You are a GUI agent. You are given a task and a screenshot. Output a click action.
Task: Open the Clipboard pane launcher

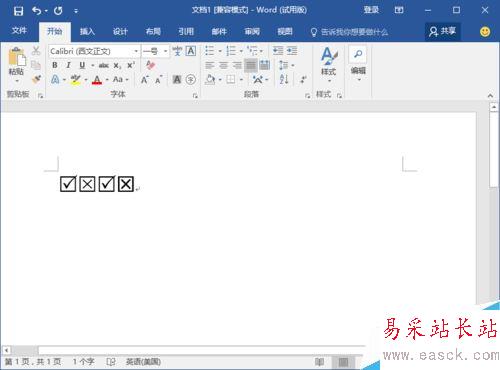point(41,96)
